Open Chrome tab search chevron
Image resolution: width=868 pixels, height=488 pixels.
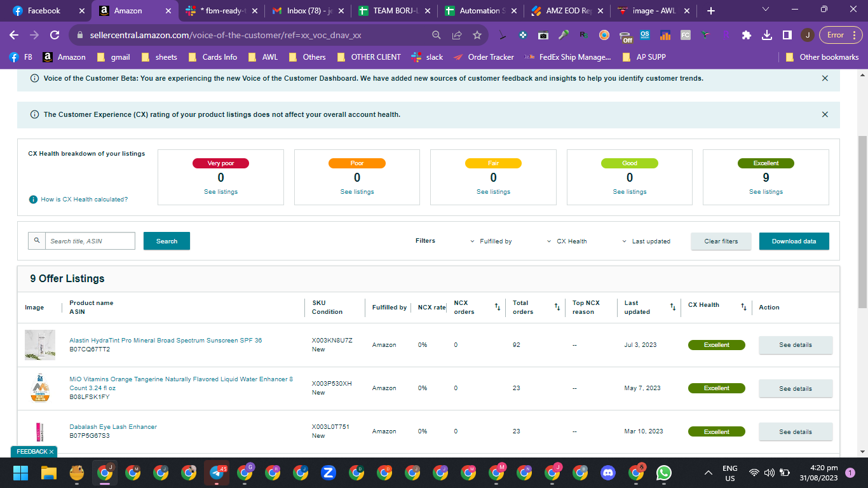point(765,10)
